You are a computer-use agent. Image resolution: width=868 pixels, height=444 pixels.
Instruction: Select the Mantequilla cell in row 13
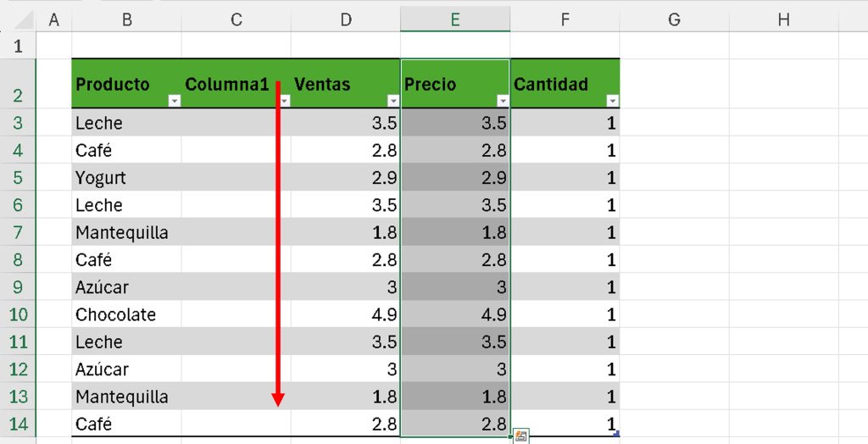pyautogui.click(x=122, y=397)
